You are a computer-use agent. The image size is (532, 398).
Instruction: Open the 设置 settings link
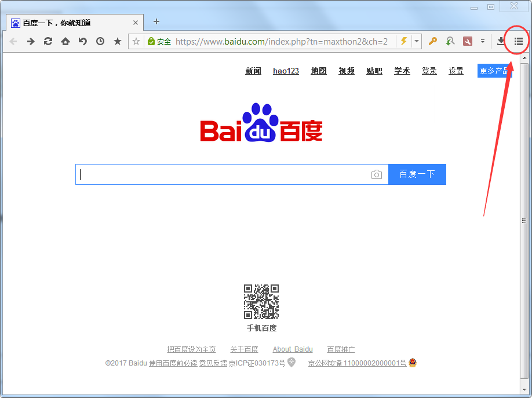(x=456, y=71)
